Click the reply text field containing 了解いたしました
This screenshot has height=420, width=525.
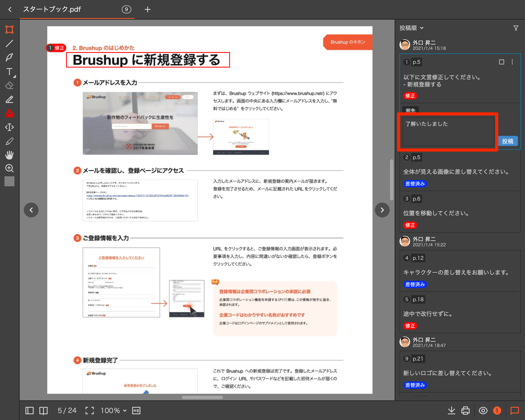pyautogui.click(x=448, y=131)
